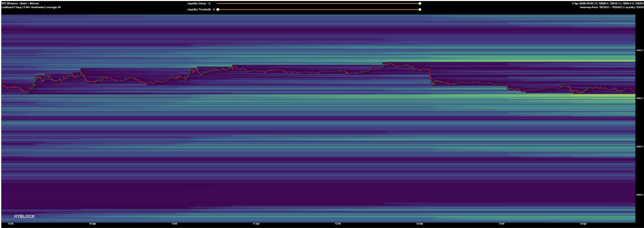Click the "12 Apr" time axis label

point(420,224)
